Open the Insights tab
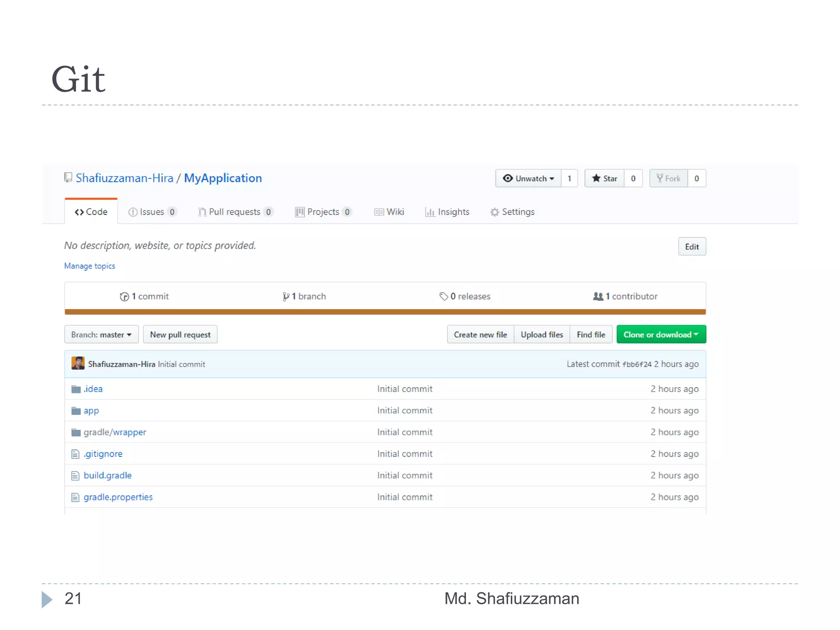 tap(447, 212)
